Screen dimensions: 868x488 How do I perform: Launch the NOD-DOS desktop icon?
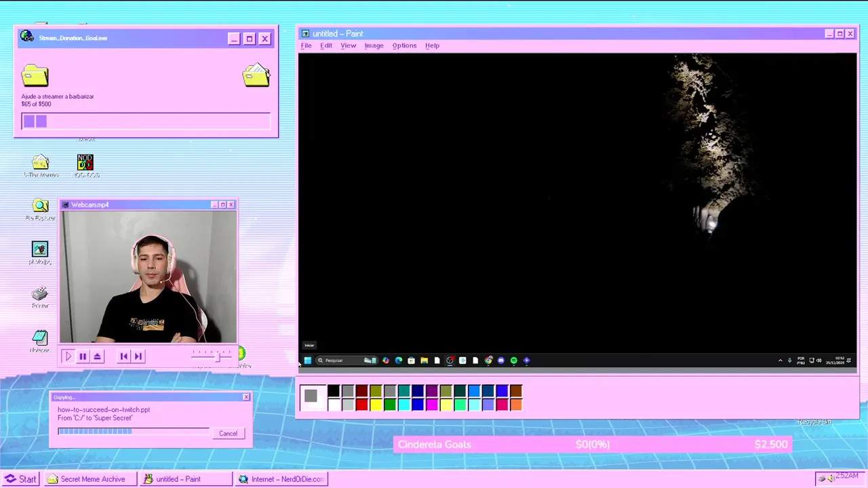click(x=85, y=166)
